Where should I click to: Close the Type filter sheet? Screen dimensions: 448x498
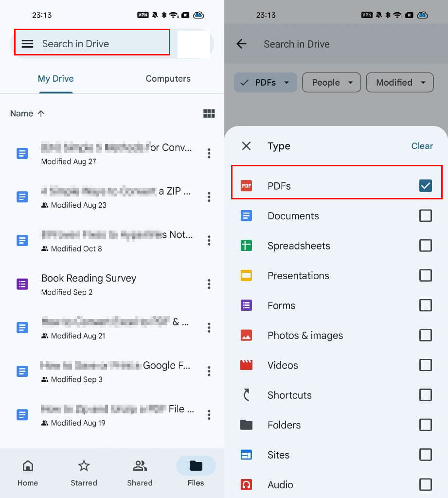coord(246,146)
